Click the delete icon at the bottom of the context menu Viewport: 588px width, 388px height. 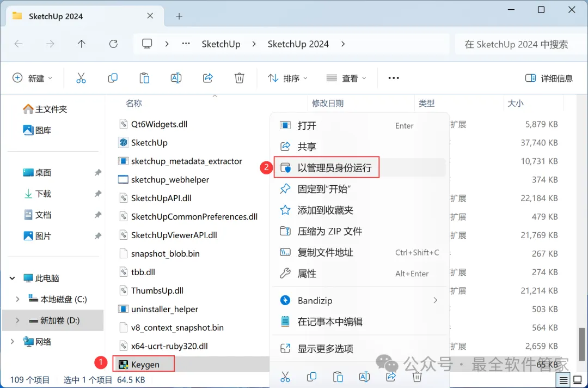(x=417, y=377)
